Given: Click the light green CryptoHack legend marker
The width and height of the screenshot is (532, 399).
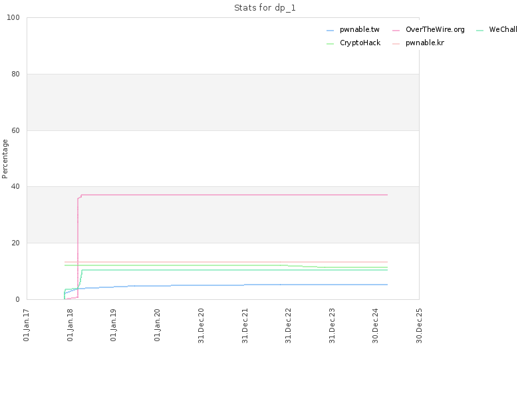Looking at the screenshot, I should (330, 44).
